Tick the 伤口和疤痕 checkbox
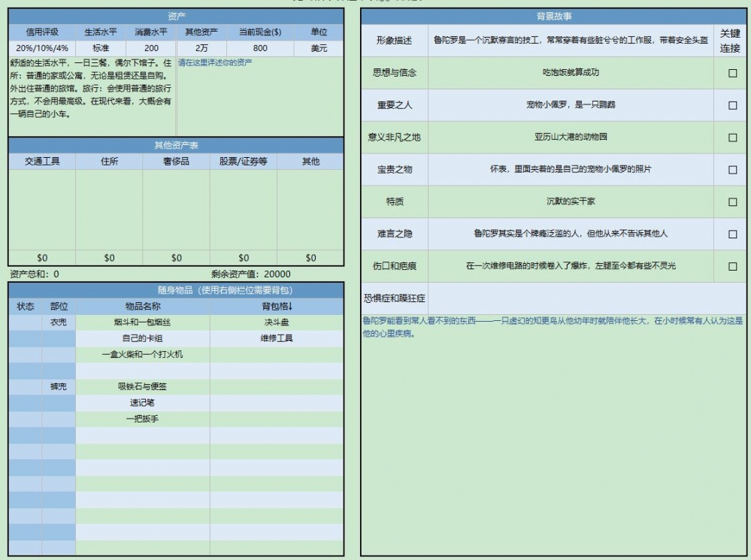Image resolution: width=751 pixels, height=560 pixels. pyautogui.click(x=732, y=266)
